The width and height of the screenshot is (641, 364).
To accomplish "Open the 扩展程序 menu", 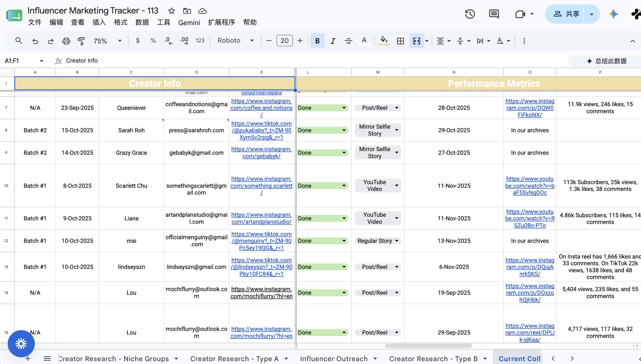I will (221, 22).
